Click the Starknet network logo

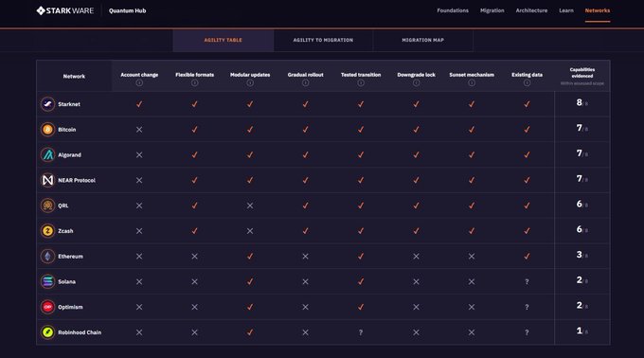pyautogui.click(x=47, y=104)
